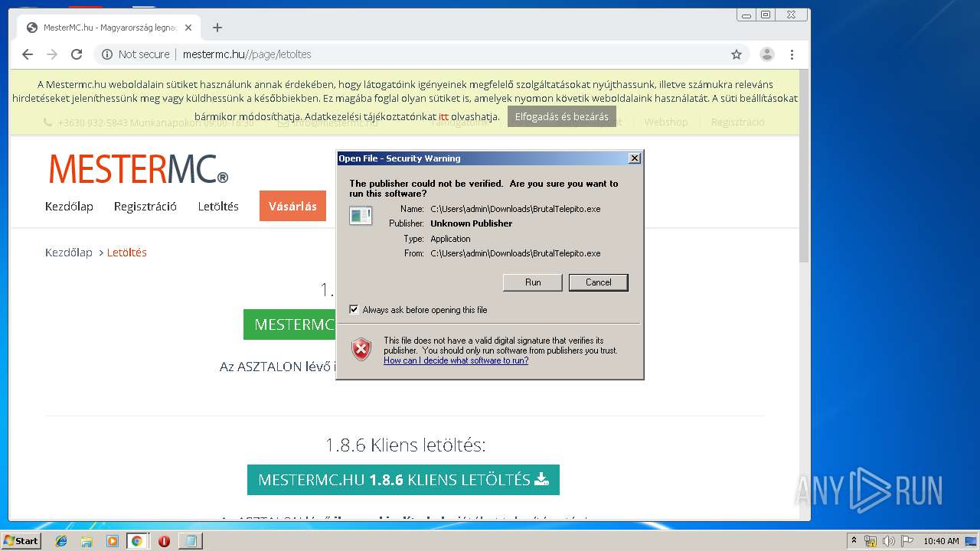Click the Letöltés breadcrumb
This screenshot has width=980, height=551.
127,253
